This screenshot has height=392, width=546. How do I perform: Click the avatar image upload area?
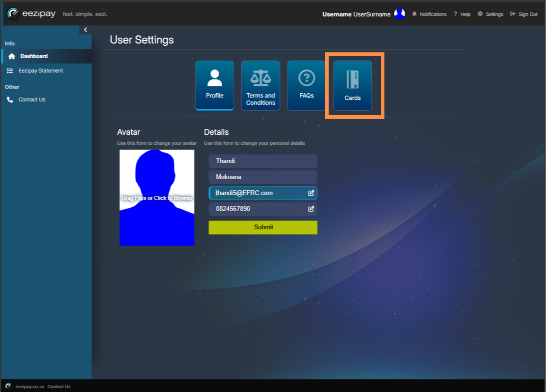click(157, 197)
